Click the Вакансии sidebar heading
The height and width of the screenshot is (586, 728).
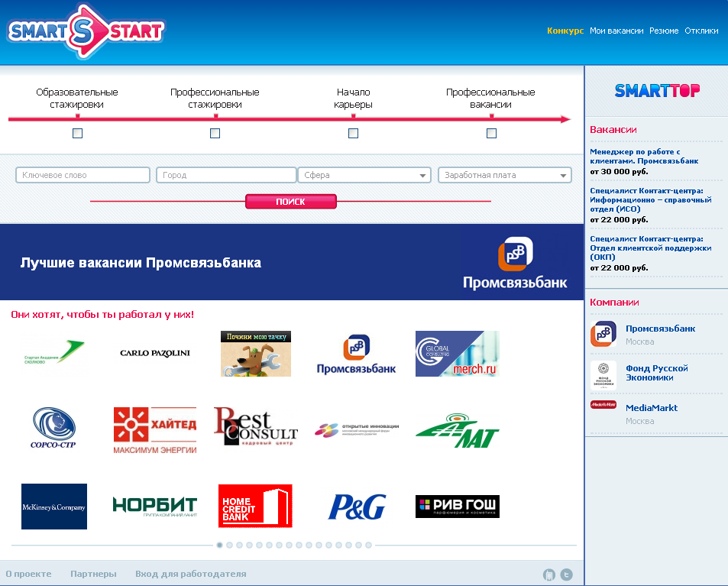pyautogui.click(x=613, y=130)
